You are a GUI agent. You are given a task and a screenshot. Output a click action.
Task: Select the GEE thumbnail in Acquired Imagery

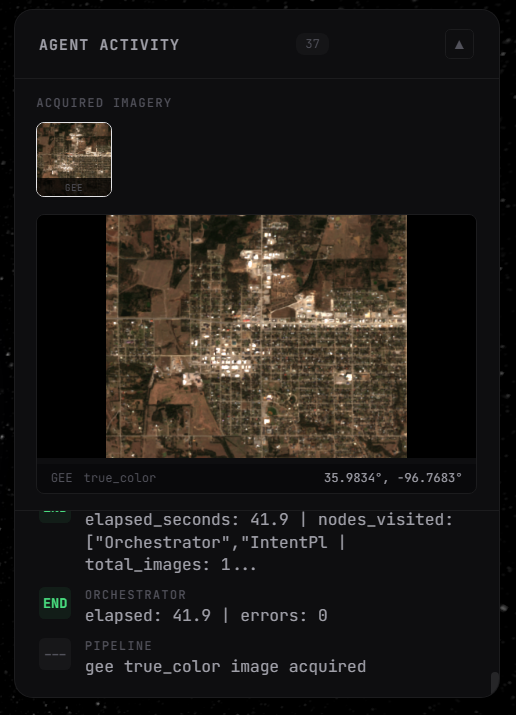[x=74, y=160]
